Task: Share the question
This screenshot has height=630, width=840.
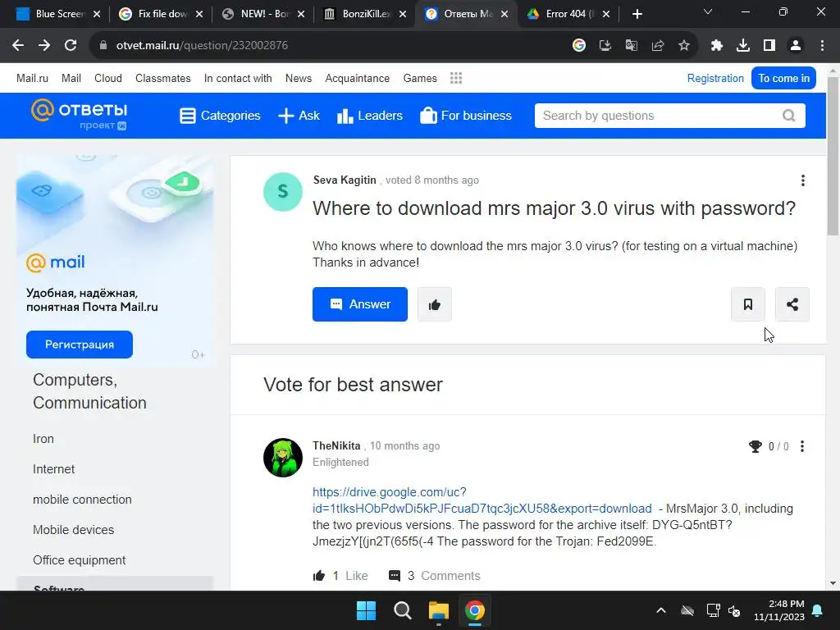Action: tap(792, 304)
